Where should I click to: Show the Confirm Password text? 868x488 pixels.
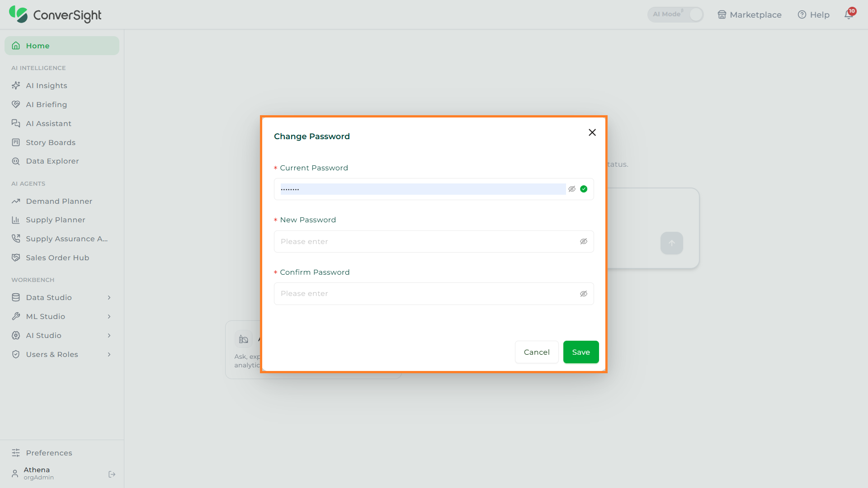coord(584,294)
